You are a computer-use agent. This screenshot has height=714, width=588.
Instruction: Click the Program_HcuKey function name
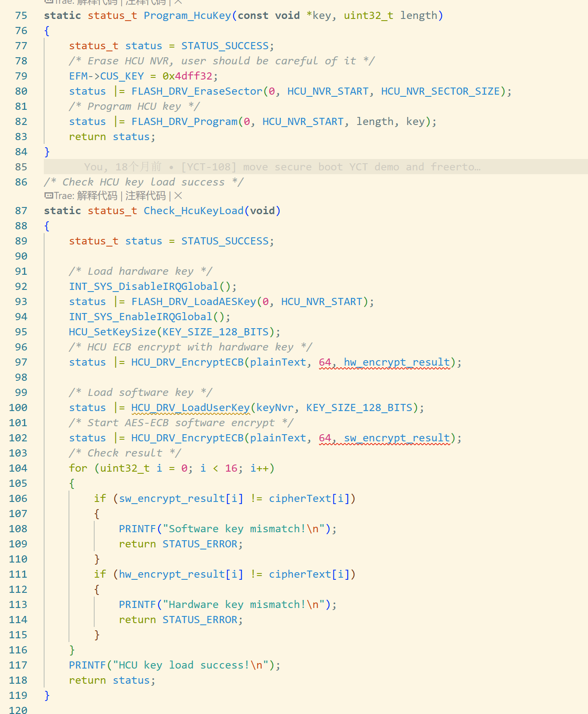187,16
